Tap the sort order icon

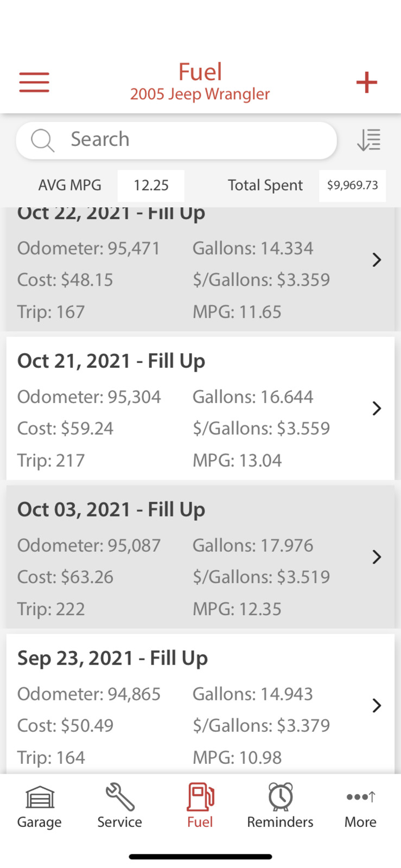coord(369,140)
